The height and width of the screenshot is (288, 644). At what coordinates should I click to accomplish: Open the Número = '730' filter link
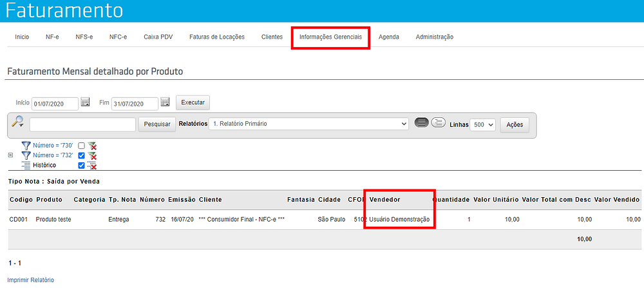[x=53, y=146]
